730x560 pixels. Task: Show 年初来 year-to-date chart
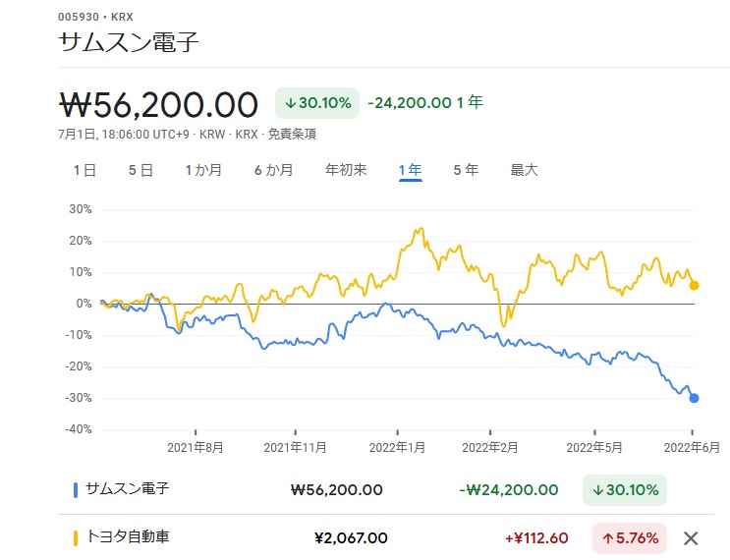click(x=346, y=170)
